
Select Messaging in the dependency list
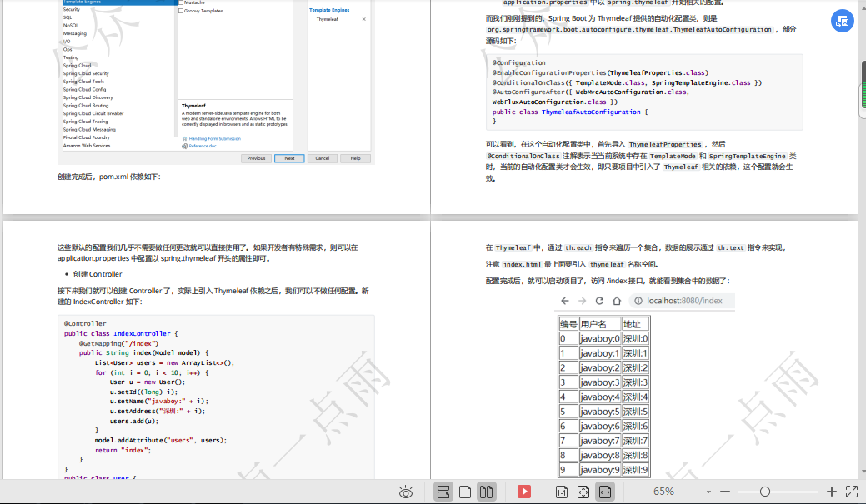[74, 33]
